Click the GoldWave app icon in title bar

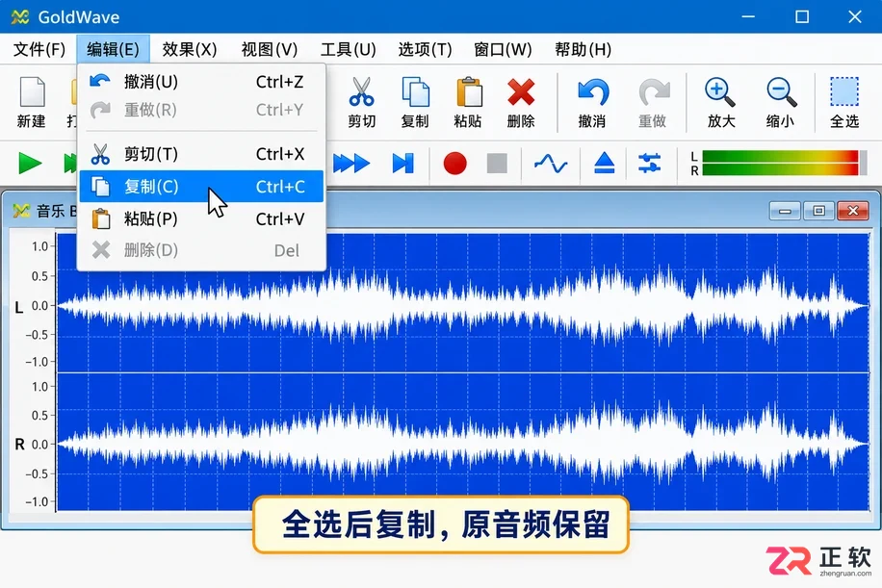[19, 17]
